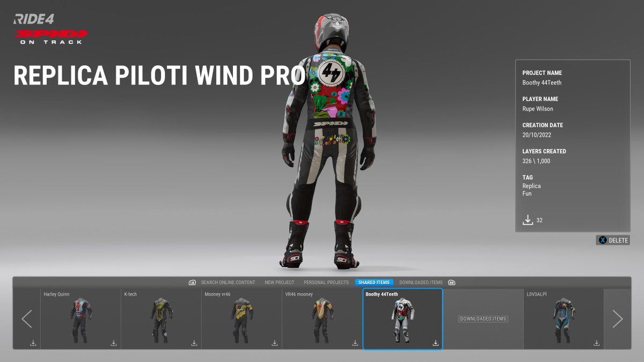Open the Downloaded Items tab

422,282
